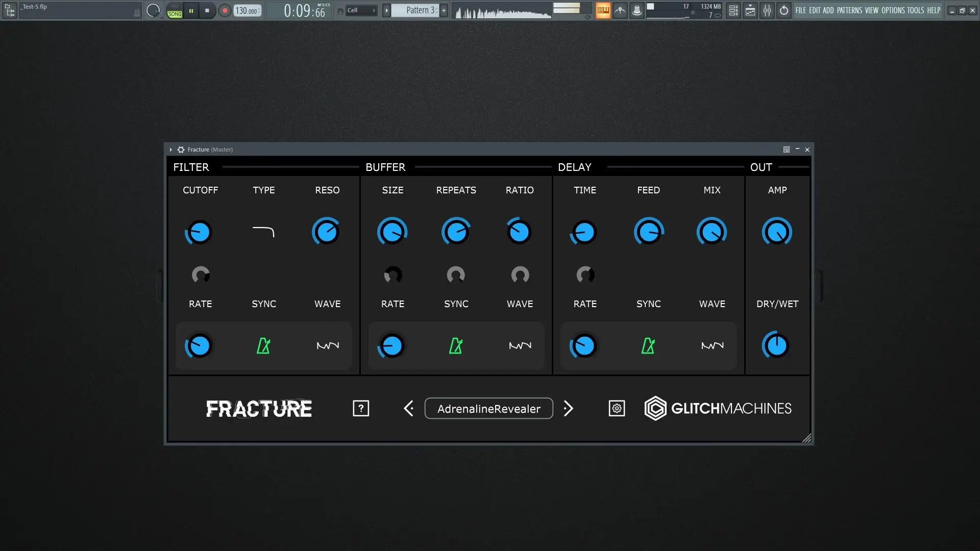This screenshot has height=551, width=980.
Task: Open Fracture settings gear icon
Action: click(617, 408)
